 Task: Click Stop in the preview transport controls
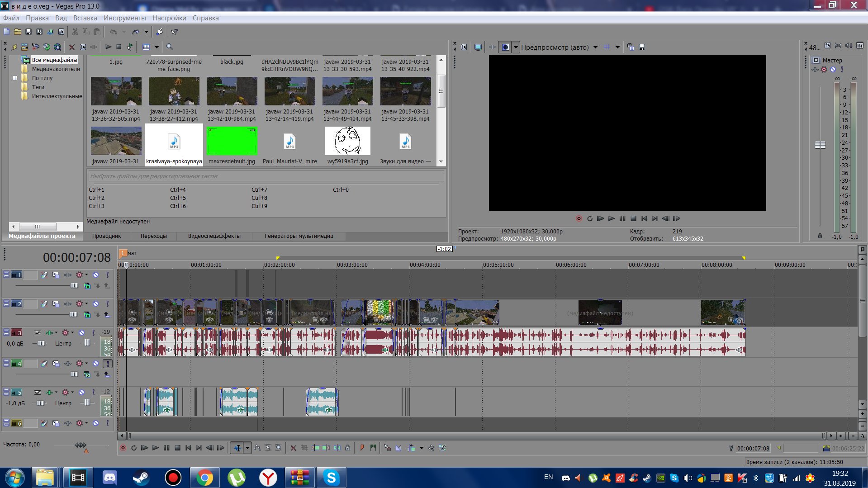pyautogui.click(x=633, y=218)
